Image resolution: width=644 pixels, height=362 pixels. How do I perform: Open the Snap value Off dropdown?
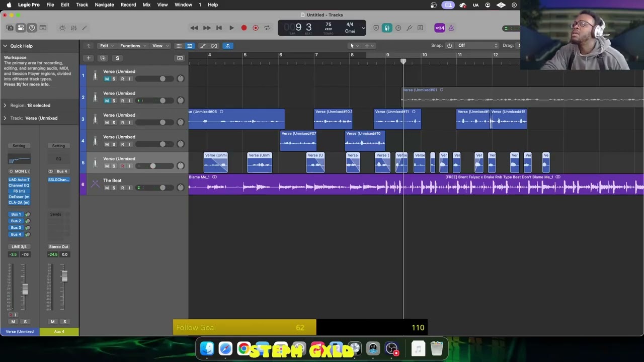476,45
